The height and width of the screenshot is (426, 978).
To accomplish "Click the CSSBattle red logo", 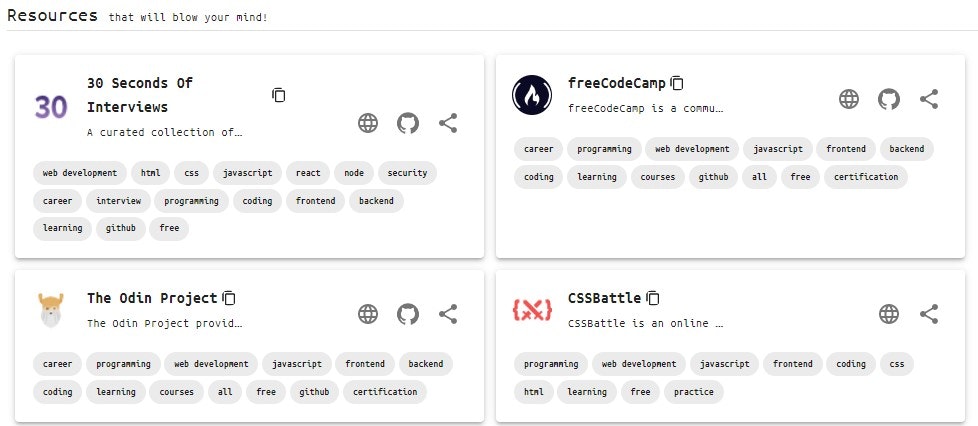I will click(x=532, y=310).
